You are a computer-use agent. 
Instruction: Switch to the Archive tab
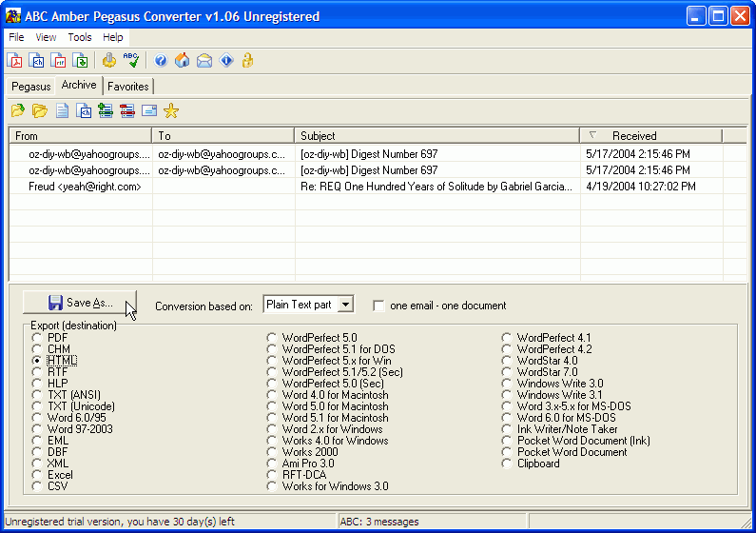point(79,85)
